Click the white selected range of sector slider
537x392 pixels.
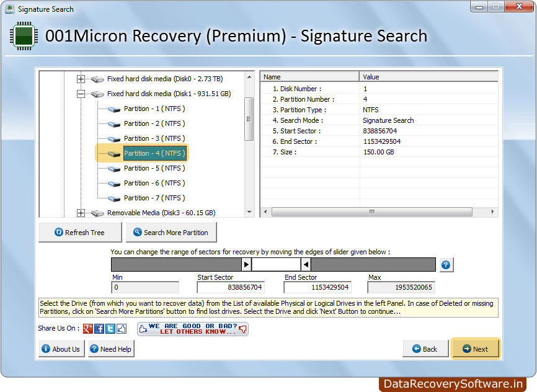276,264
